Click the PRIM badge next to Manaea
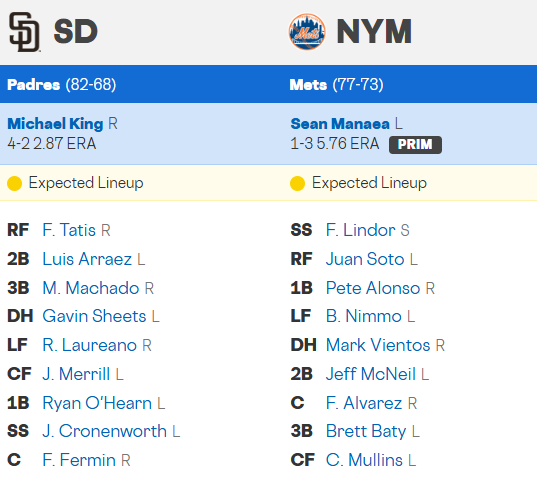537x479 pixels. 415,144
